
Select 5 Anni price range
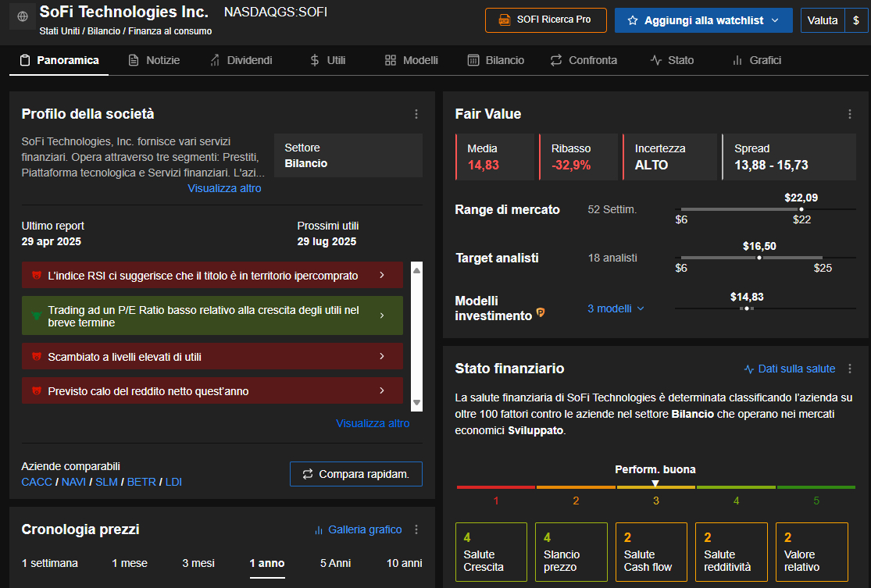coord(336,563)
